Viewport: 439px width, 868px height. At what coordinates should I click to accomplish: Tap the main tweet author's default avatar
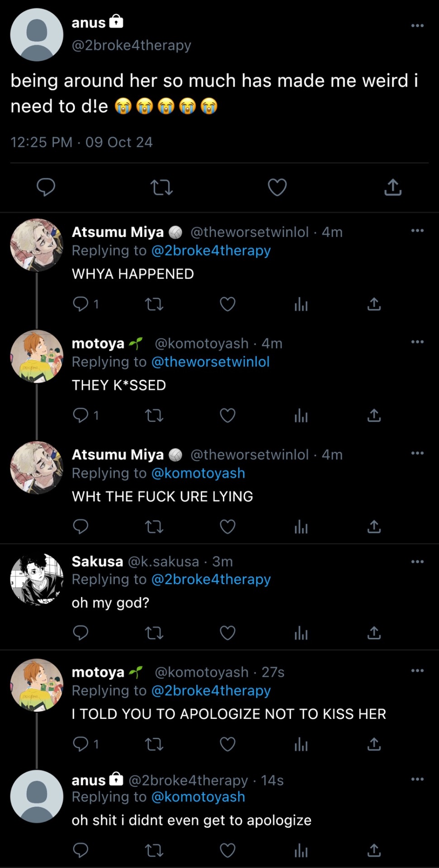pos(37,35)
